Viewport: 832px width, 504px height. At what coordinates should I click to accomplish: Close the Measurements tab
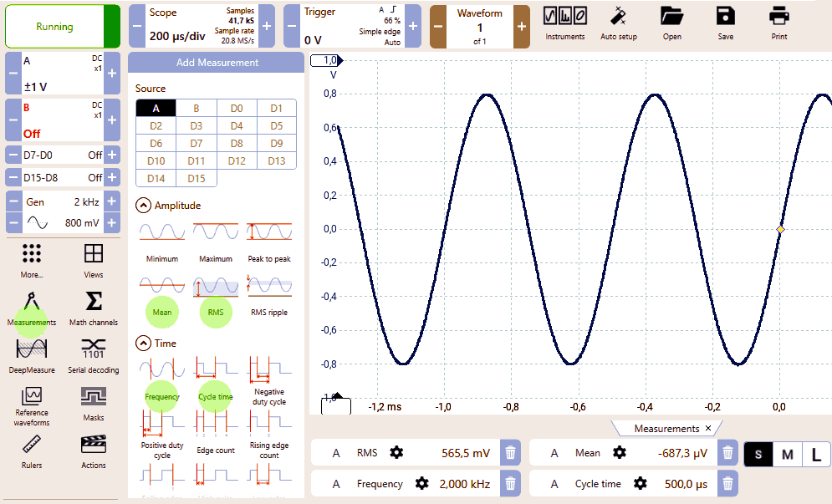pyautogui.click(x=708, y=428)
